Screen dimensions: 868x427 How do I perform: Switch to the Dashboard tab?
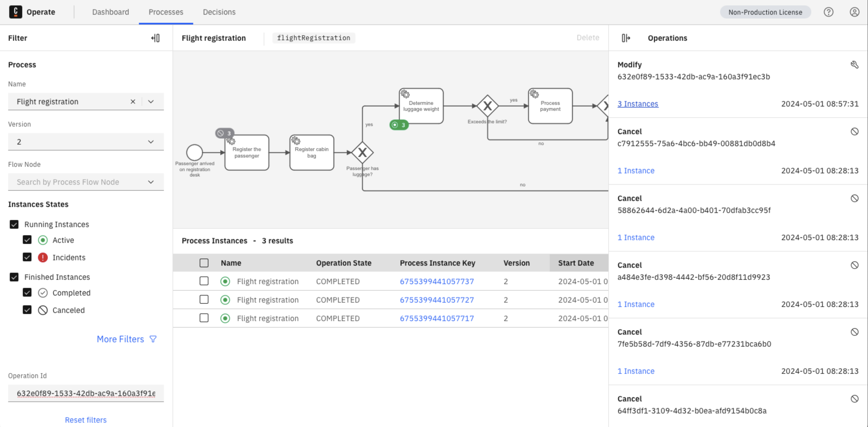point(110,12)
